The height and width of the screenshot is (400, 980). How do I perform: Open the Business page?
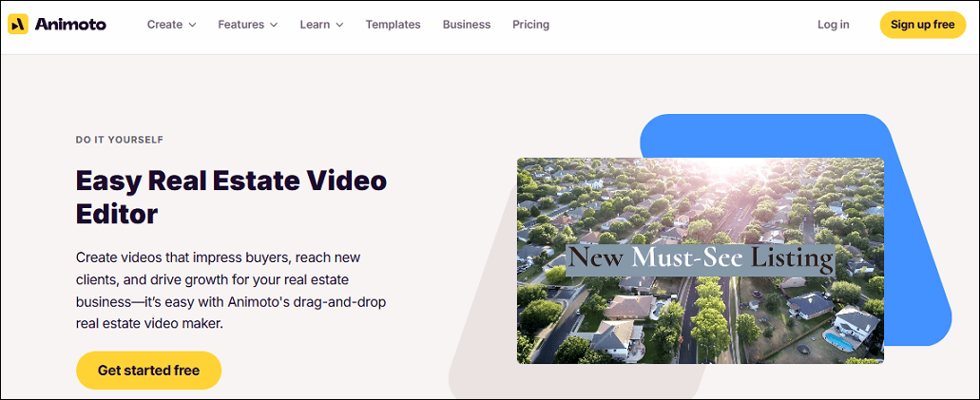467,25
